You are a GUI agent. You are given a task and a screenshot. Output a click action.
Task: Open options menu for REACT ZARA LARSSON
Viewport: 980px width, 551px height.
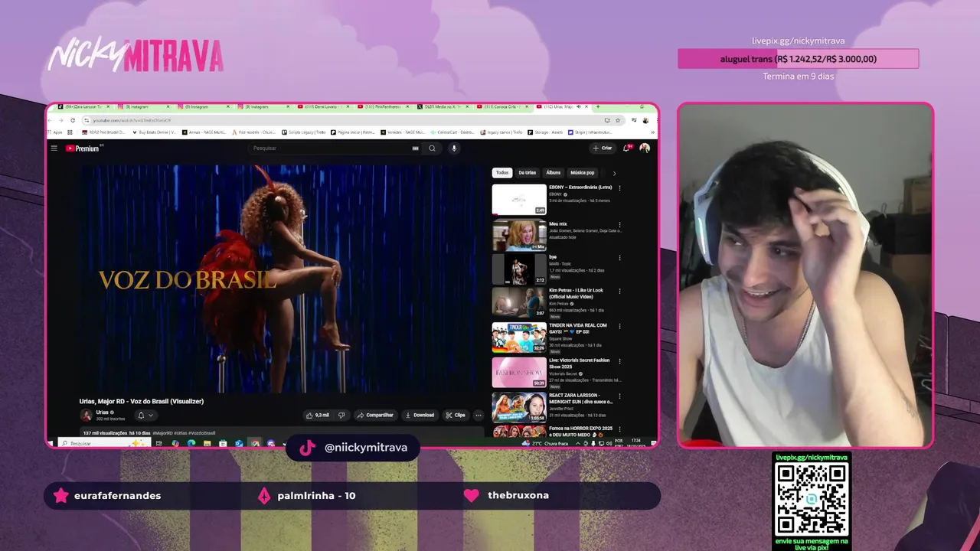click(619, 396)
